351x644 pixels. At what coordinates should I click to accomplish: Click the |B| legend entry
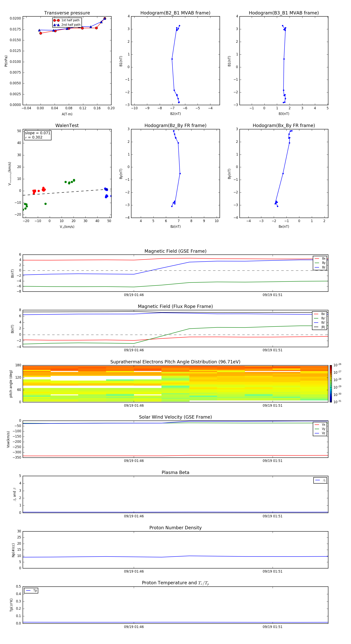coord(320,327)
